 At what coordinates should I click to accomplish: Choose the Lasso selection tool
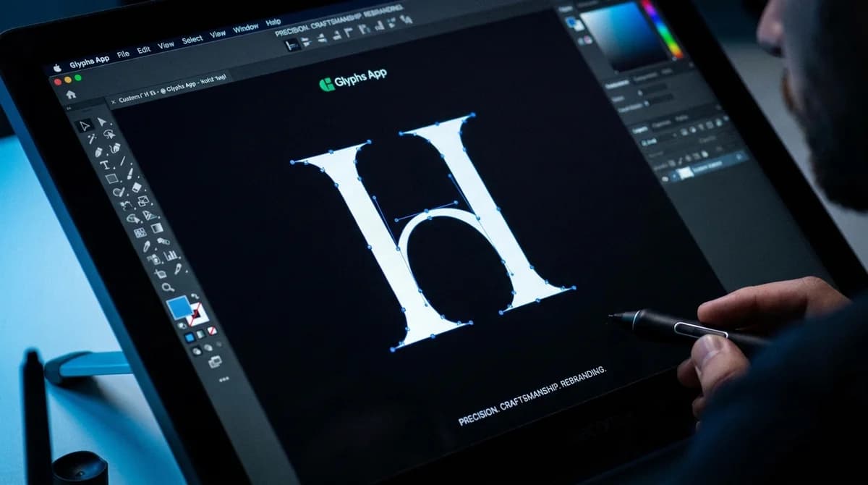coord(109,134)
